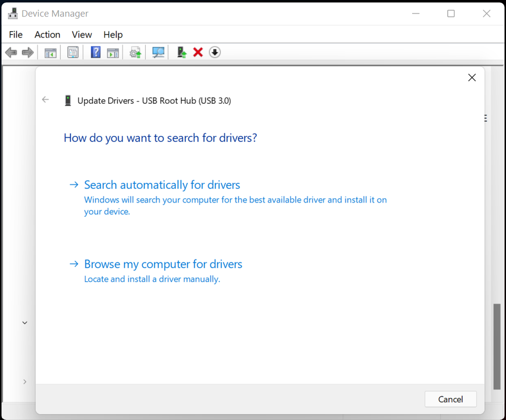Viewport: 506px width, 420px height.
Task: Maximize the Device Manager window
Action: 451,13
